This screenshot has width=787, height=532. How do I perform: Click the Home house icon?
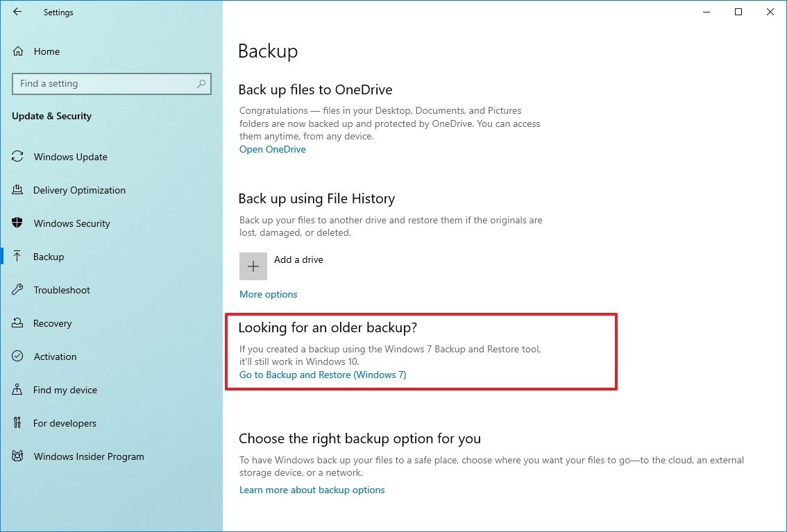tap(17, 51)
